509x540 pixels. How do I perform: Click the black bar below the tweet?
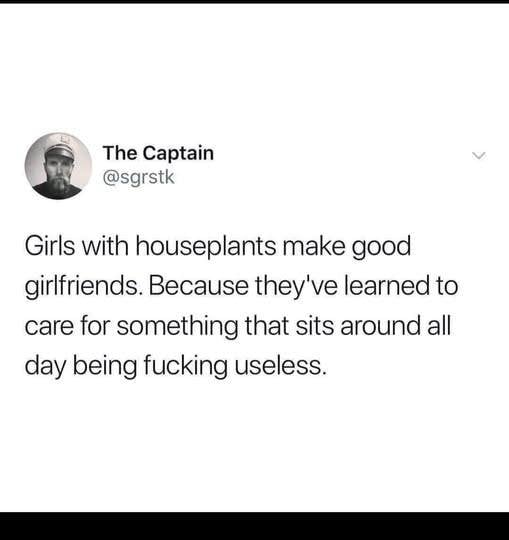click(x=254, y=526)
